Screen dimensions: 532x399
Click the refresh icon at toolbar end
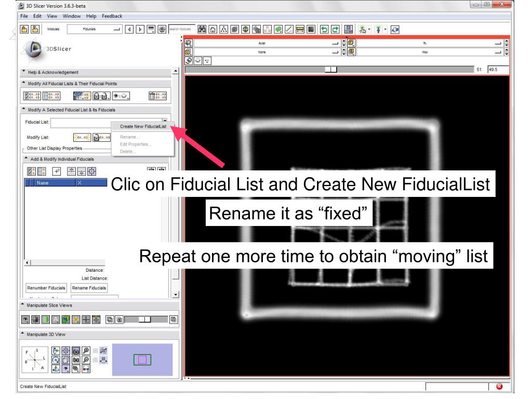point(395,30)
